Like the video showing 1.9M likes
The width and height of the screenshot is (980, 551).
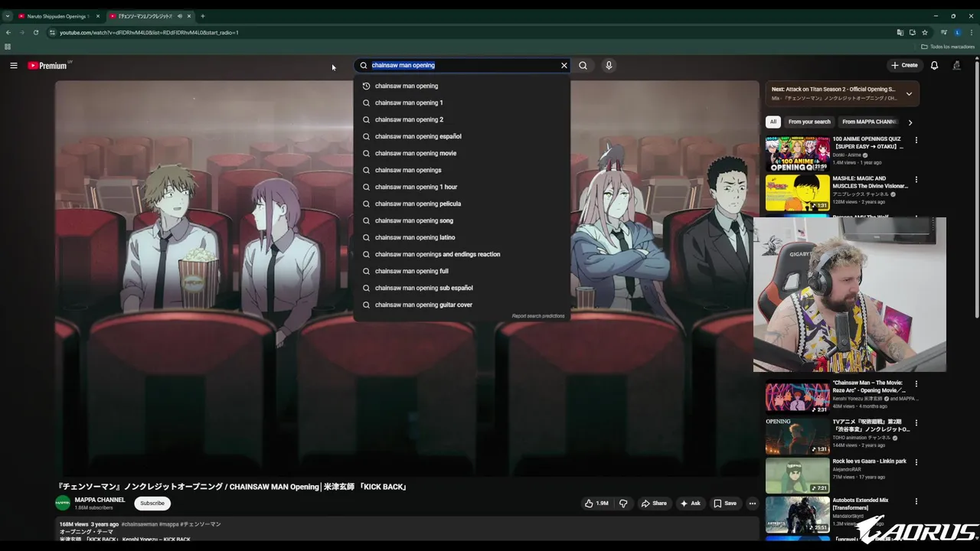point(597,504)
